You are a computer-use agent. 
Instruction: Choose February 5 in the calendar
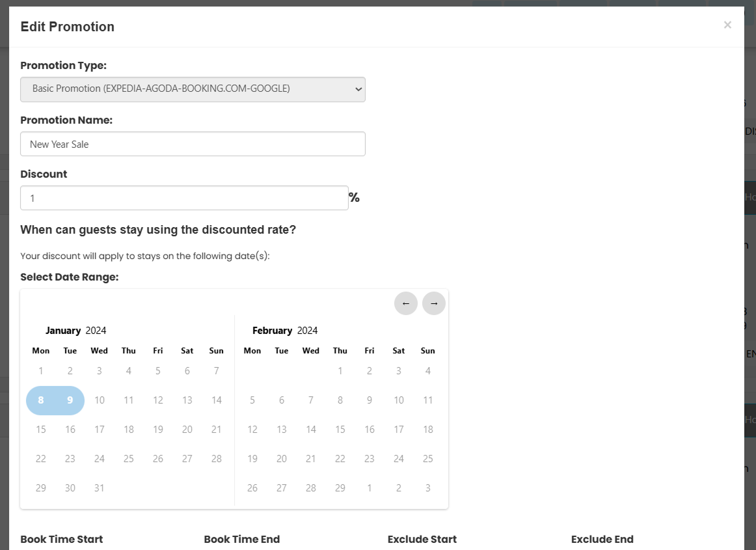coord(252,400)
